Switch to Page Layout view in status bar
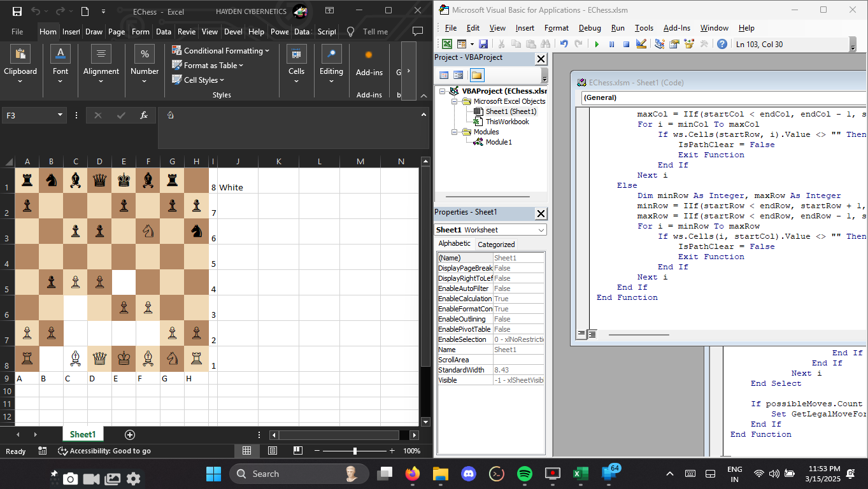The height and width of the screenshot is (489, 868). [273, 451]
